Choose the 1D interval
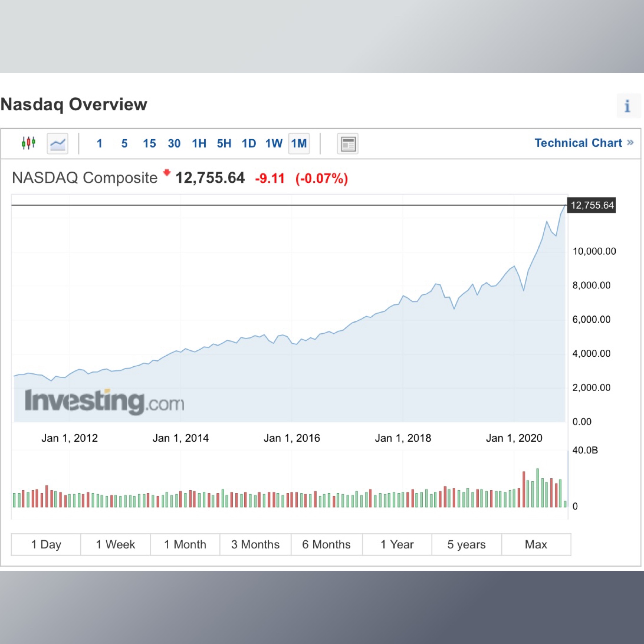Viewport: 644px width, 644px height. coord(249,144)
